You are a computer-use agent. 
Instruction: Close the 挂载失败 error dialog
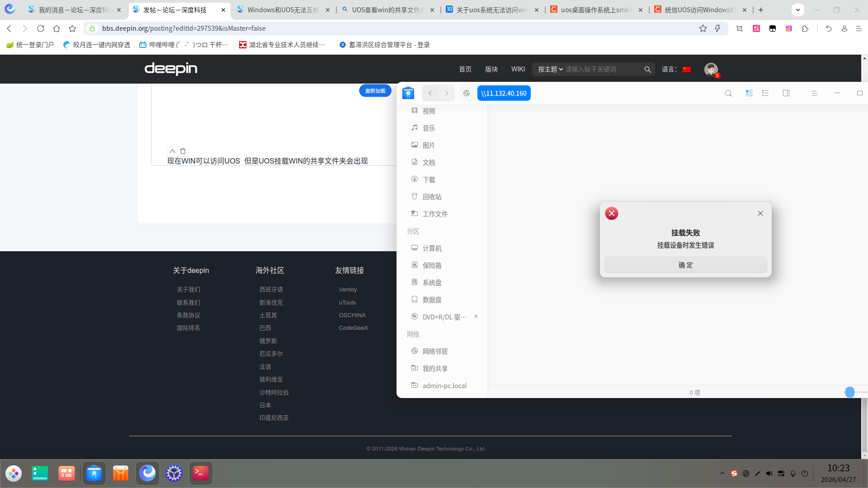pyautogui.click(x=760, y=213)
